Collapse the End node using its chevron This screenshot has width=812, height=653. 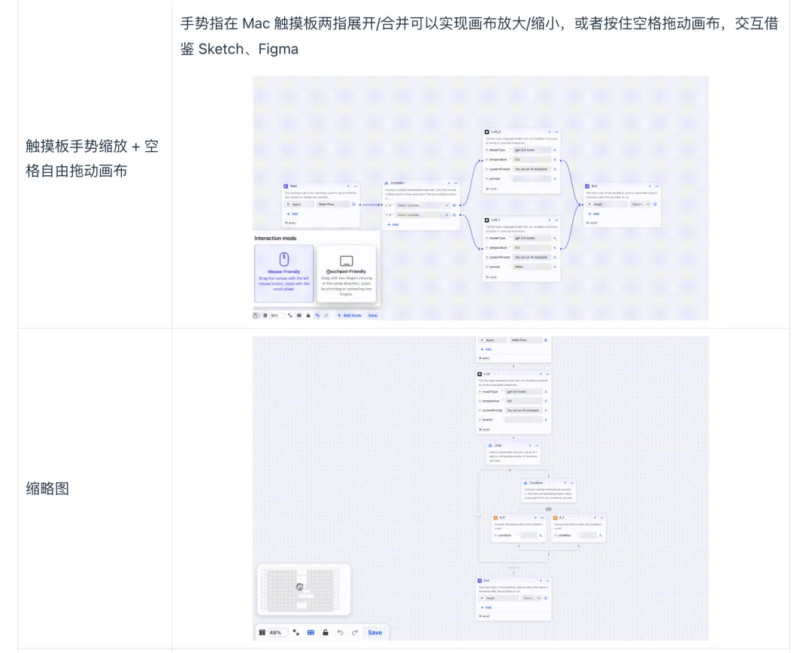tap(650, 186)
